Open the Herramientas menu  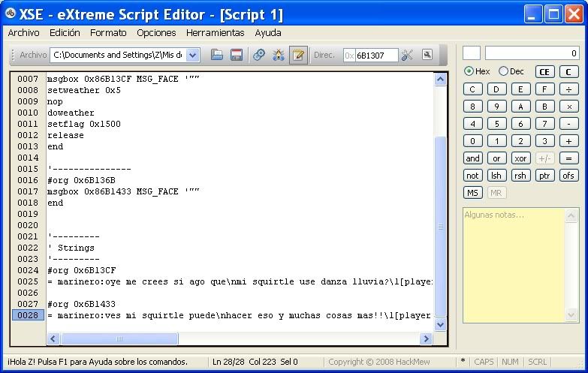click(216, 33)
